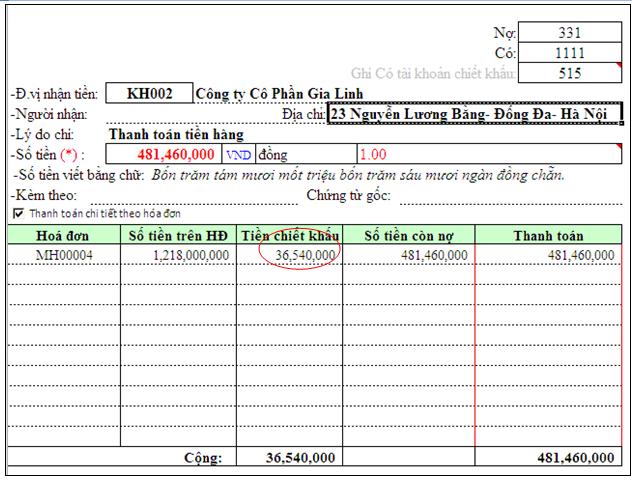The width and height of the screenshot is (632, 481).
Task: Open the VND currency selector
Action: (x=238, y=154)
